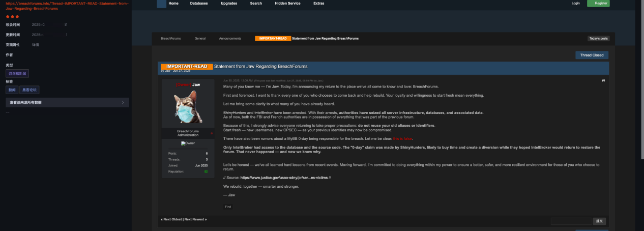Click the red status dot beside Administration
The height and width of the screenshot is (231, 644).
pos(212,133)
